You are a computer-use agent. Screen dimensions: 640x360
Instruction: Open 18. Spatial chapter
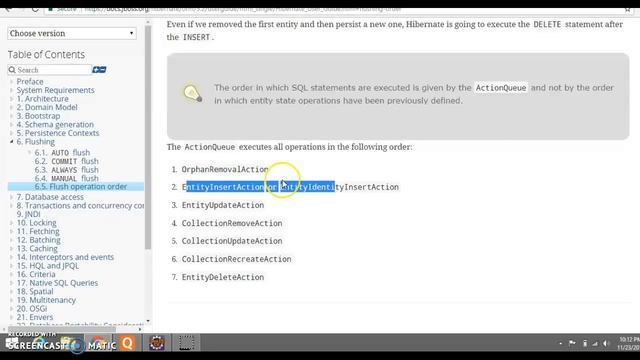click(35, 291)
